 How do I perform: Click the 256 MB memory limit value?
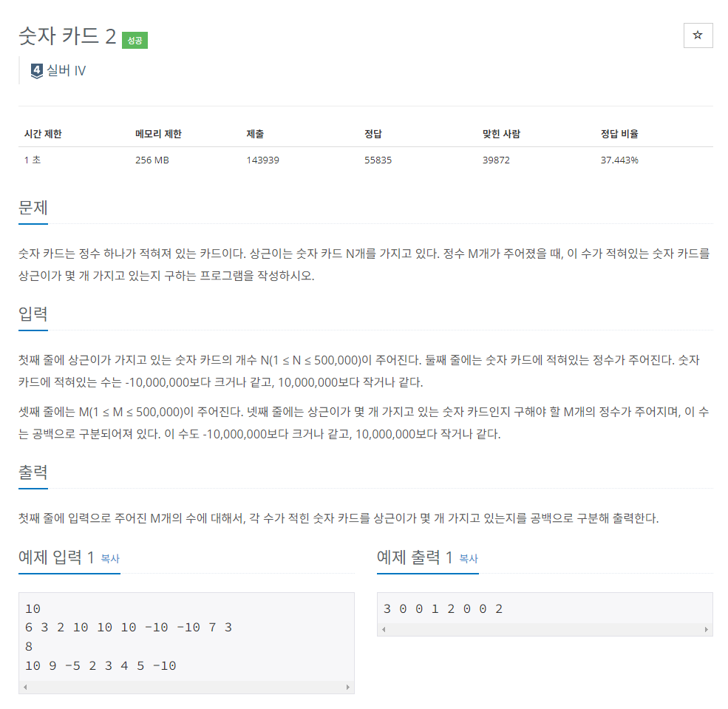coord(152,160)
